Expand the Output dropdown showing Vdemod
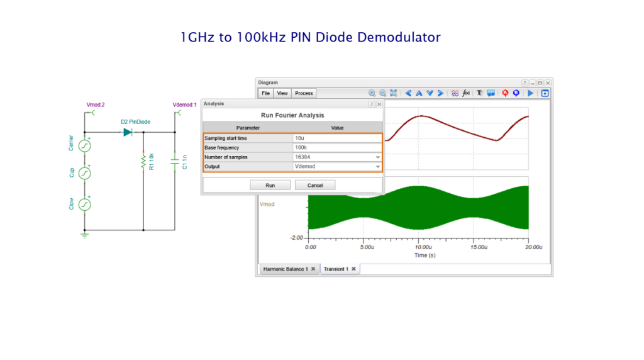 (x=377, y=166)
